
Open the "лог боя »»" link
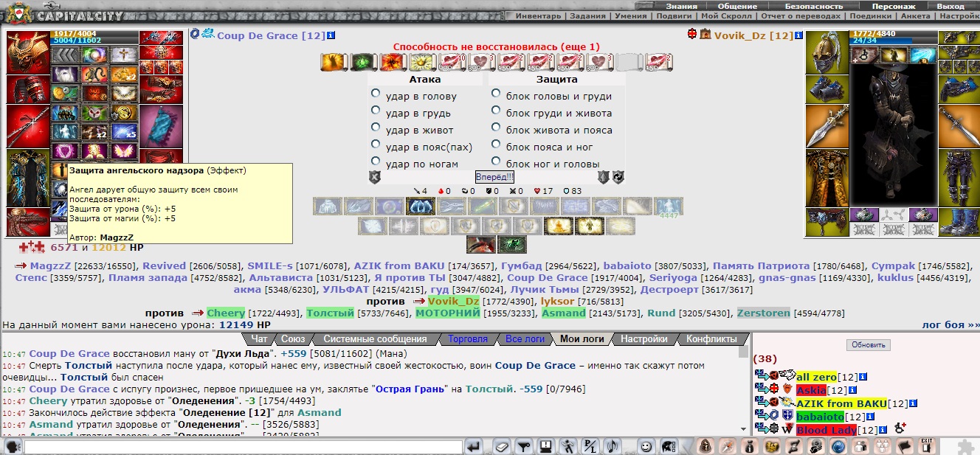click(950, 324)
